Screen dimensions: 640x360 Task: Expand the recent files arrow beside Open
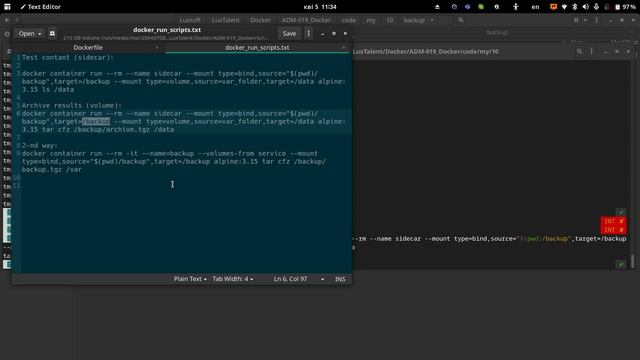[x=40, y=34]
